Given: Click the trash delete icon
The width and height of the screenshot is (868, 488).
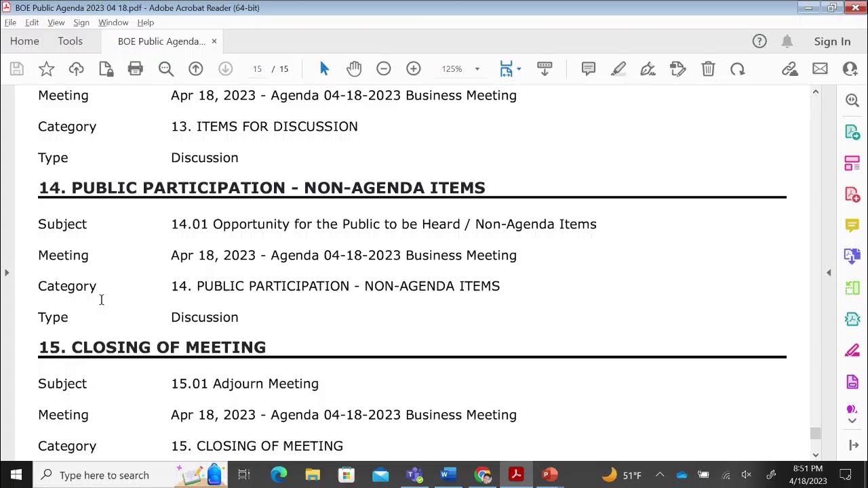Looking at the screenshot, I should click(708, 68).
